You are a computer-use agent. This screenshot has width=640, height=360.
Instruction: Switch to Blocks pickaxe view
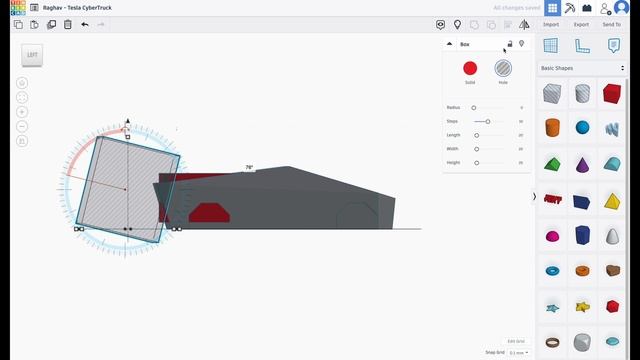point(570,8)
